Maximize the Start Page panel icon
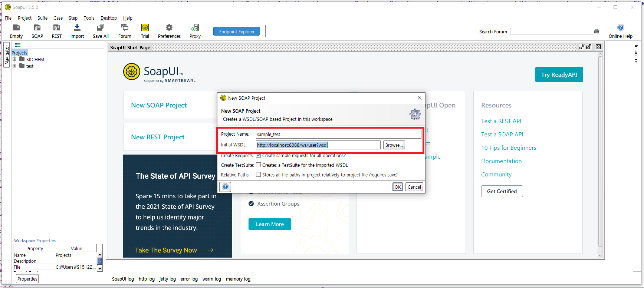The image size is (644, 288). (589, 47)
